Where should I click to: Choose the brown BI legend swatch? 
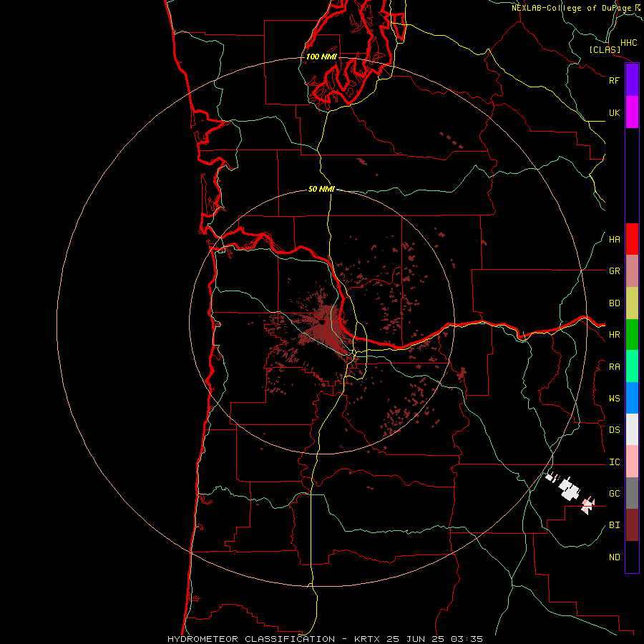coord(632,525)
